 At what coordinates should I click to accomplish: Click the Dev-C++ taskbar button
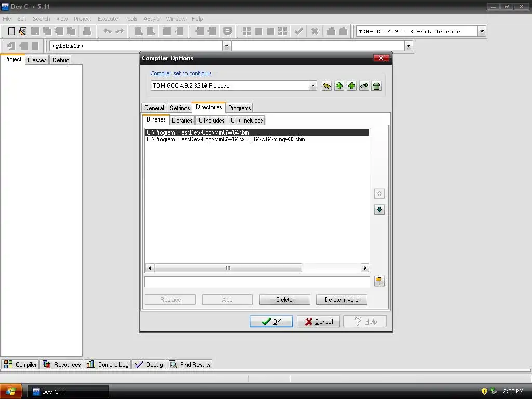pyautogui.click(x=68, y=392)
